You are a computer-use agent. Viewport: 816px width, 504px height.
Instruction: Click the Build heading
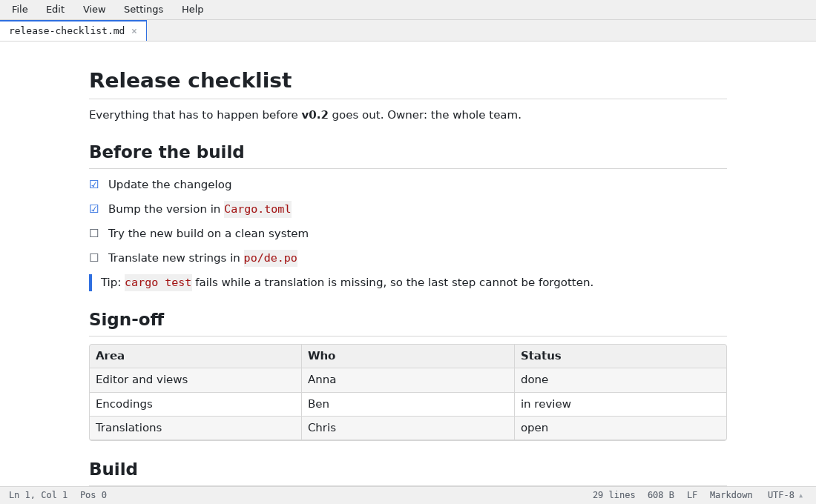coord(113,469)
